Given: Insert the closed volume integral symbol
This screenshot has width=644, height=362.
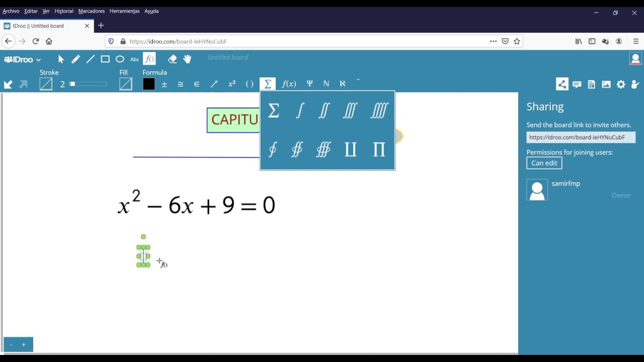Looking at the screenshot, I should [324, 149].
